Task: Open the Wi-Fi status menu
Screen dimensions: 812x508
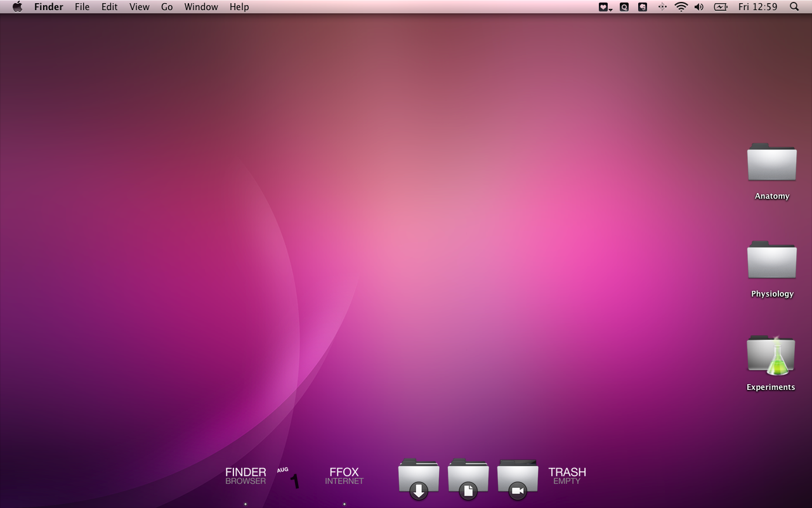Action: (681, 7)
